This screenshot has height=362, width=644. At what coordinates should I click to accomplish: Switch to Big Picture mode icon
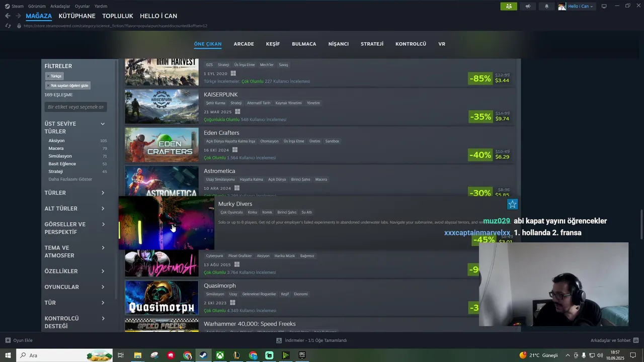click(604, 6)
